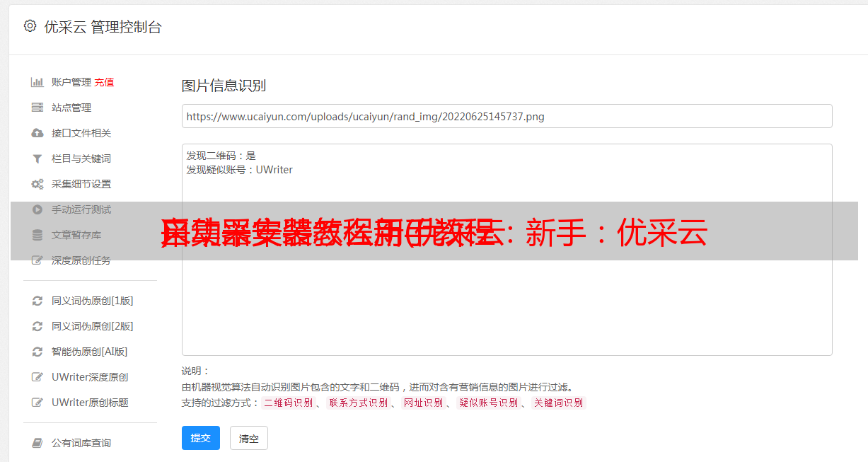Viewport: 868px width, 462px height.
Task: Select the database icon for 文章暂存库
Action: (37, 235)
